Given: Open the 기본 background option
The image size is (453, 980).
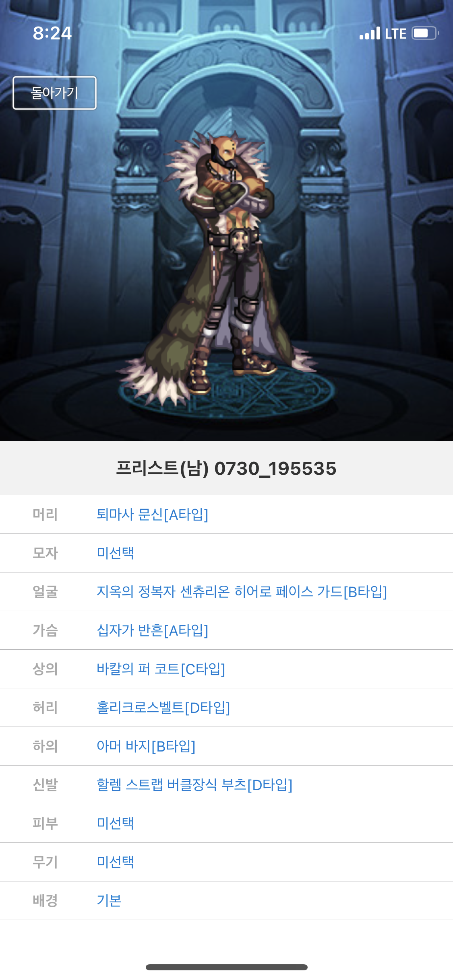Looking at the screenshot, I should pos(109,901).
